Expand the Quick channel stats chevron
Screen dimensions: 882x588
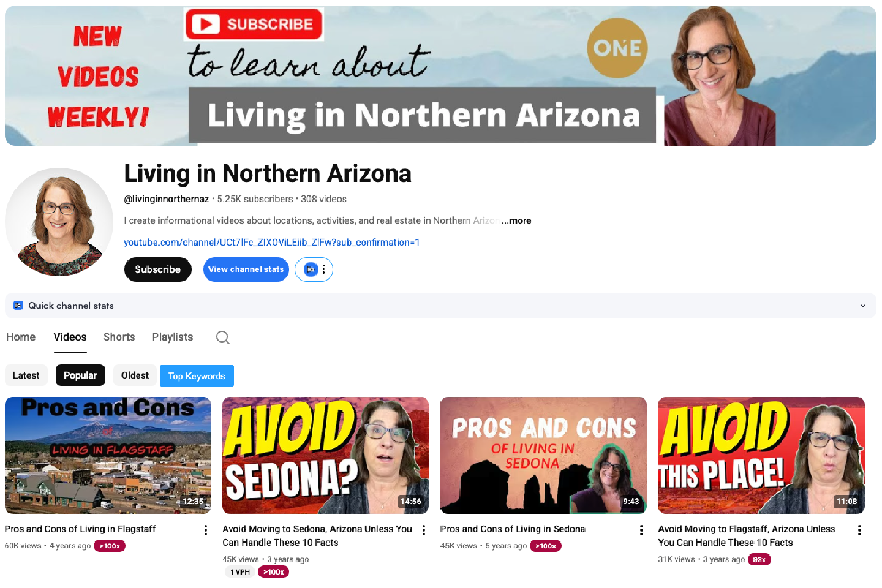click(863, 306)
